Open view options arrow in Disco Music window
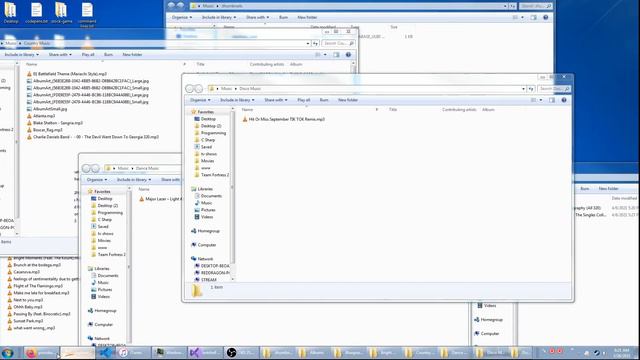640x360 pixels. [x=541, y=100]
